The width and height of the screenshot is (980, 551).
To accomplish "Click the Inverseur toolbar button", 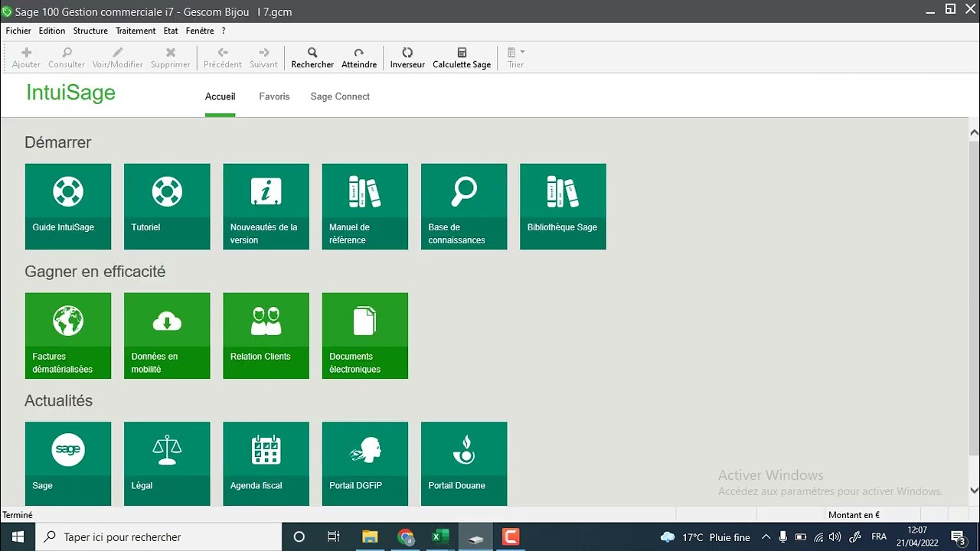I will tap(407, 58).
